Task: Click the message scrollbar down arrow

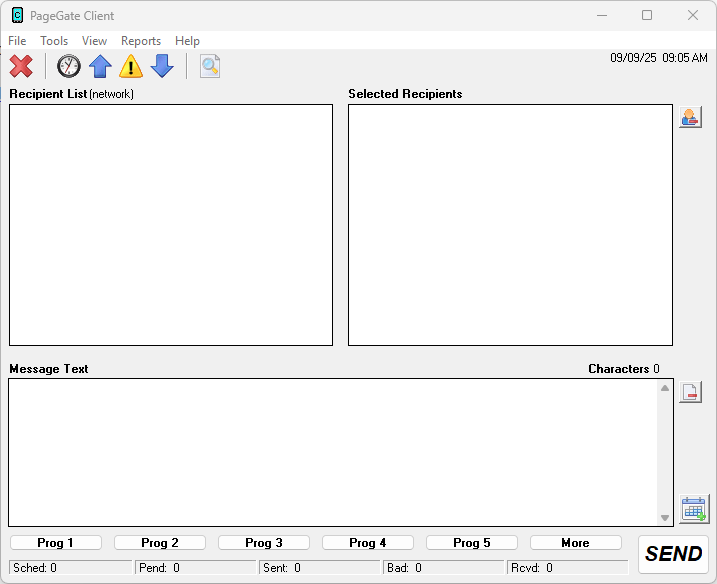Action: click(x=665, y=518)
